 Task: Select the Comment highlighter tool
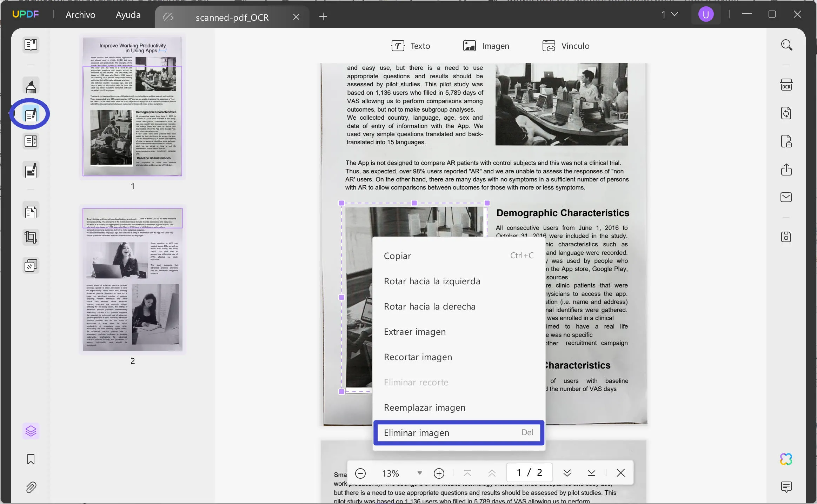[31, 86]
